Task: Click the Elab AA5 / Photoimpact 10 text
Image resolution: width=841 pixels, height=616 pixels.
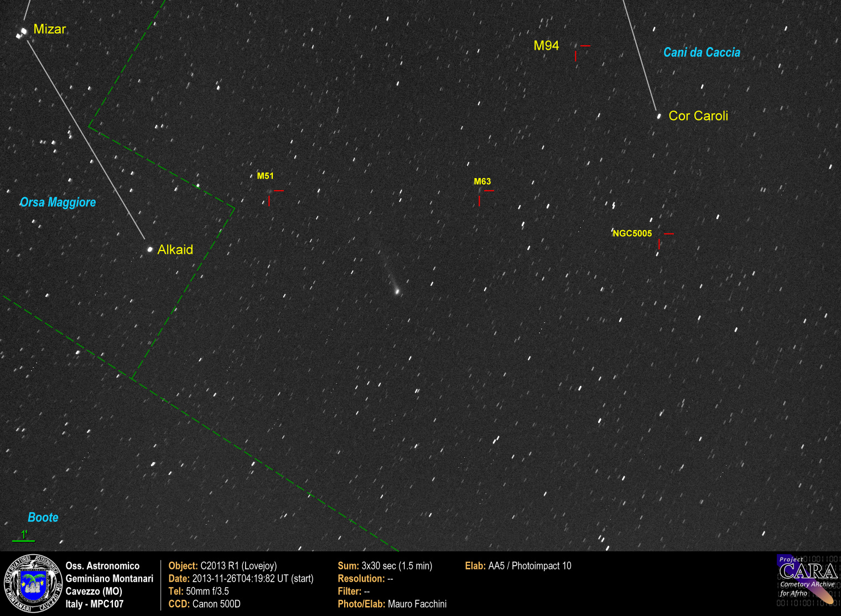Action: click(518, 566)
